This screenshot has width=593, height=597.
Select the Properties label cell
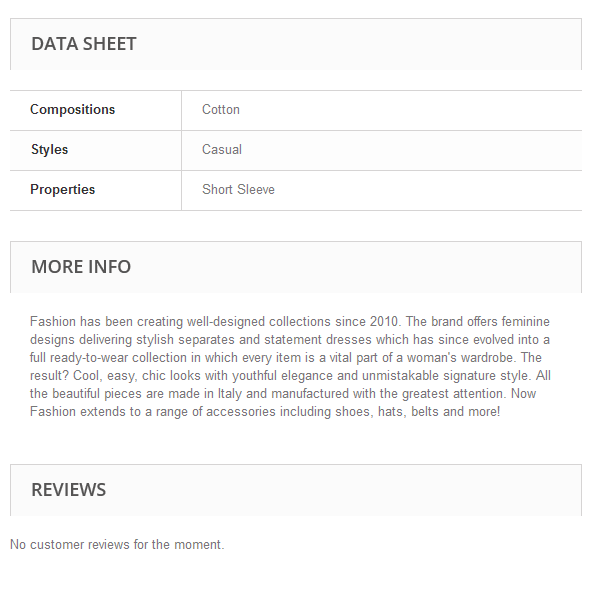(96, 190)
